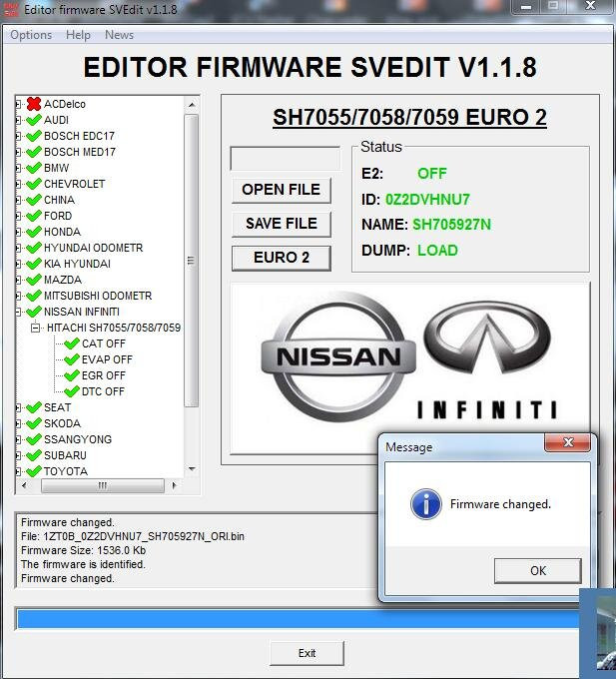Click the tree scroll-right arrow

pos(174,485)
